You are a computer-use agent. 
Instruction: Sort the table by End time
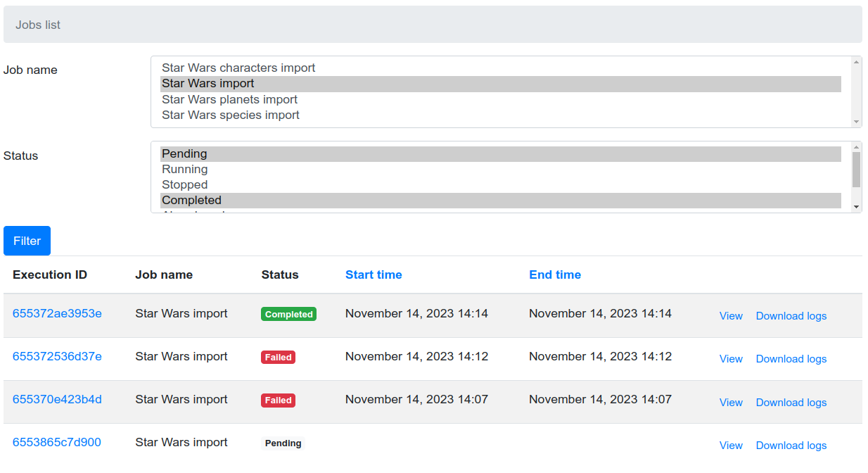(x=555, y=275)
